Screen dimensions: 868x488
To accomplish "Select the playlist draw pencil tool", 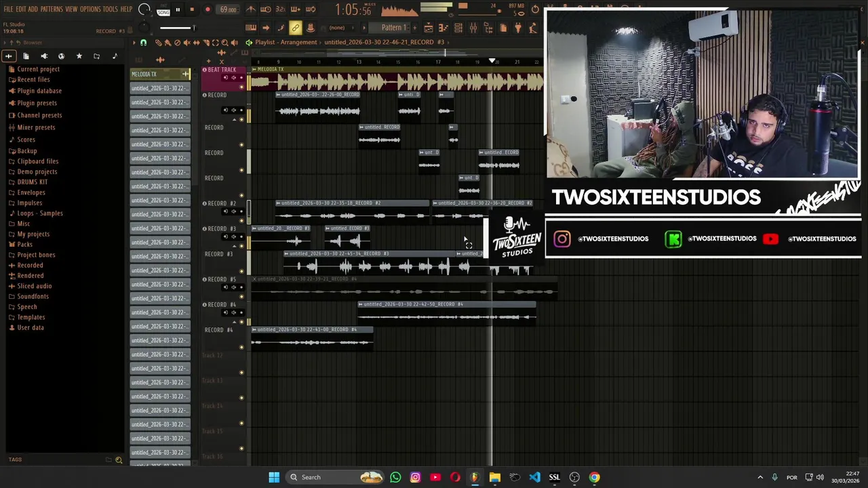I will click(x=158, y=43).
